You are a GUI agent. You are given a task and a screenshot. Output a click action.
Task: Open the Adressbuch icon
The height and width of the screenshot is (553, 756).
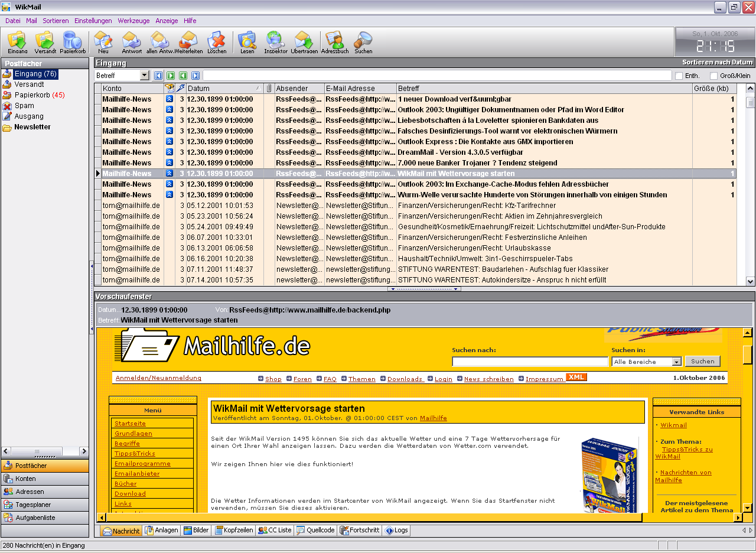tap(335, 42)
